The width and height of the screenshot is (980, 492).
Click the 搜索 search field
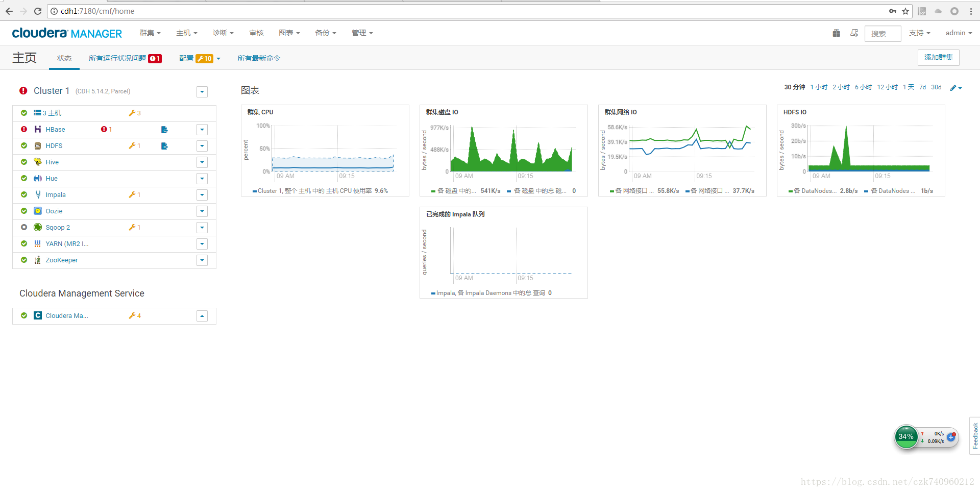[883, 34]
